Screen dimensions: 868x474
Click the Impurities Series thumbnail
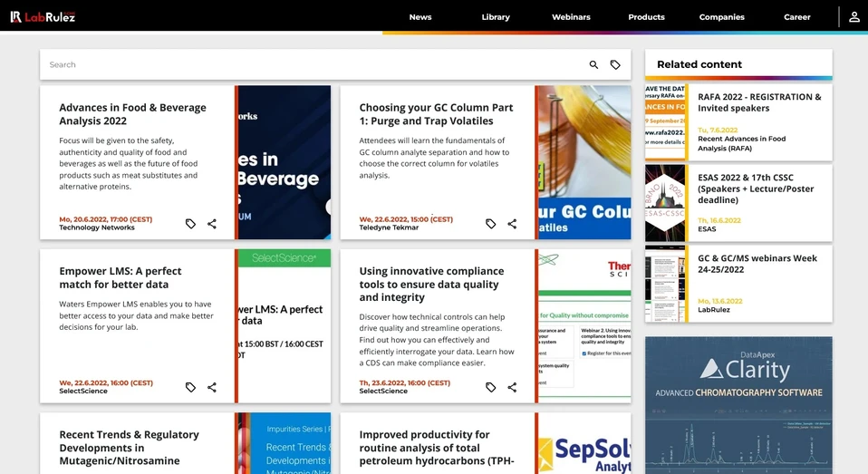point(283,443)
